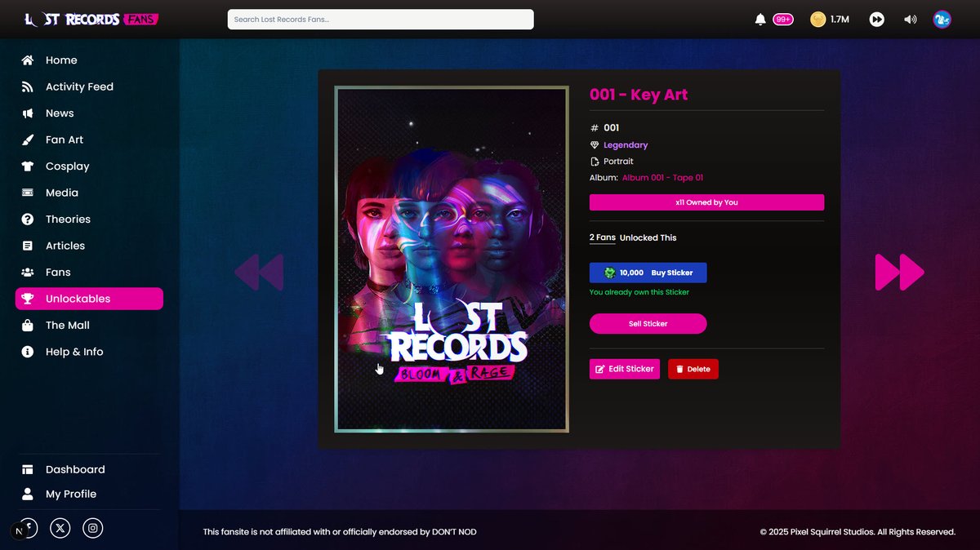Open the X (Twitter) social icon
This screenshot has height=550, width=980.
click(60, 528)
